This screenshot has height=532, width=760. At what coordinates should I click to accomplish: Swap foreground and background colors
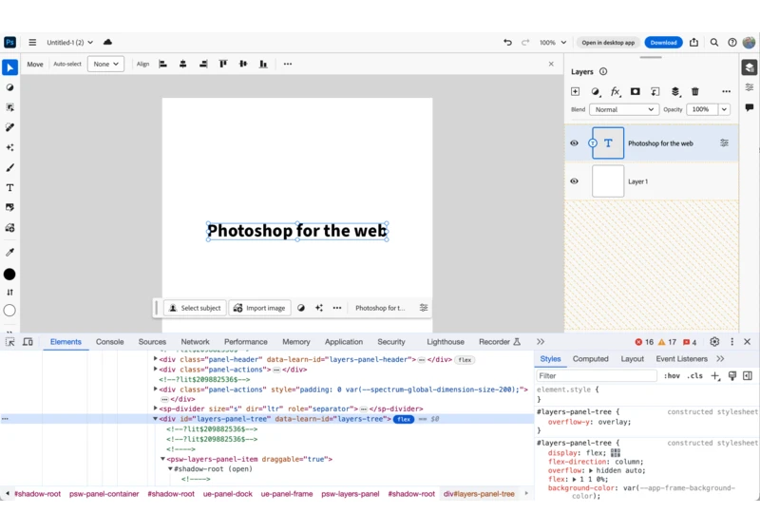pyautogui.click(x=9, y=293)
